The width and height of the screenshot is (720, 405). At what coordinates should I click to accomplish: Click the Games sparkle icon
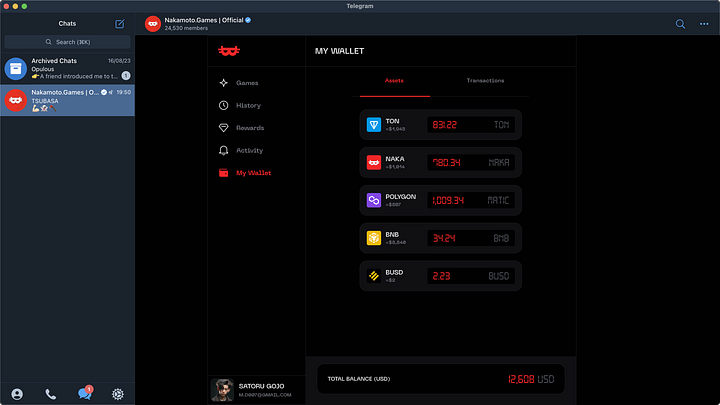[224, 83]
